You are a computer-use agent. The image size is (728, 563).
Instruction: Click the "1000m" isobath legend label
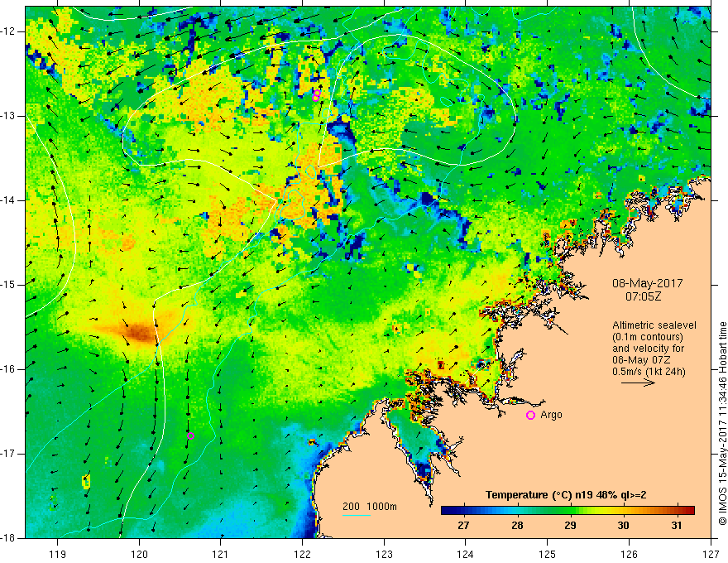381,507
